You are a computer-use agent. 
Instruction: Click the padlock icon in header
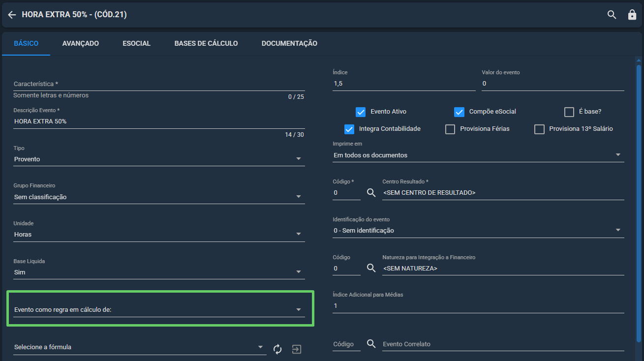tap(632, 15)
